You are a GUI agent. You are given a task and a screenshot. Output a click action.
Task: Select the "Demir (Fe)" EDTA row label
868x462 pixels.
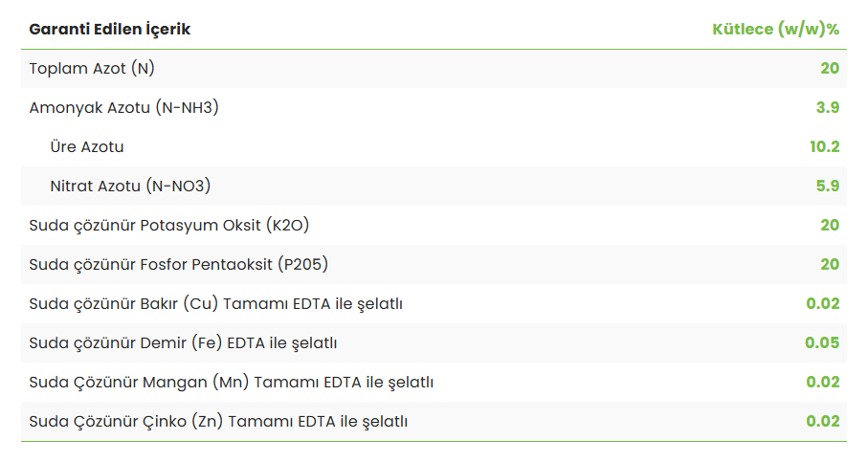click(x=184, y=342)
